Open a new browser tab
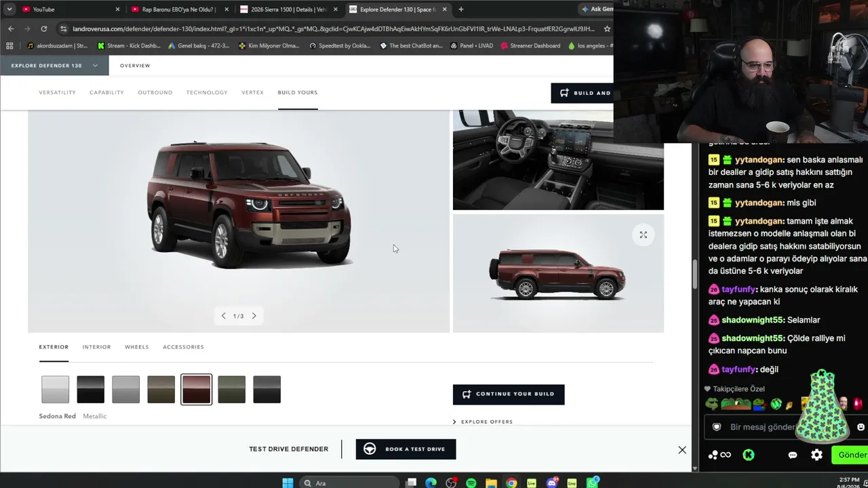Image resolution: width=868 pixels, height=488 pixels. 461,9
